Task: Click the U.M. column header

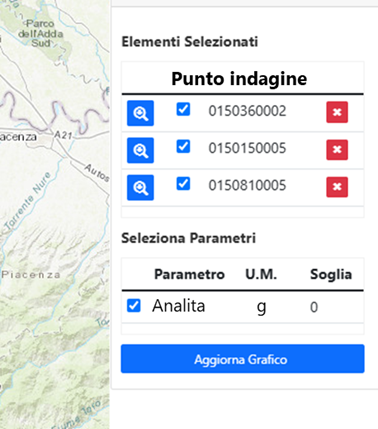Action: tap(261, 275)
